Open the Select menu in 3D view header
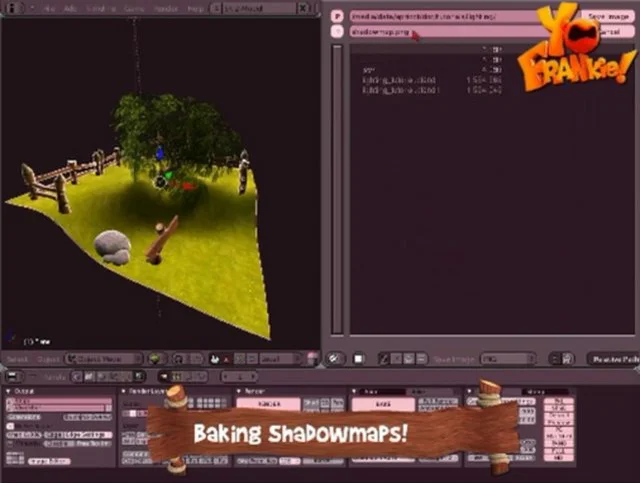 [x=17, y=359]
